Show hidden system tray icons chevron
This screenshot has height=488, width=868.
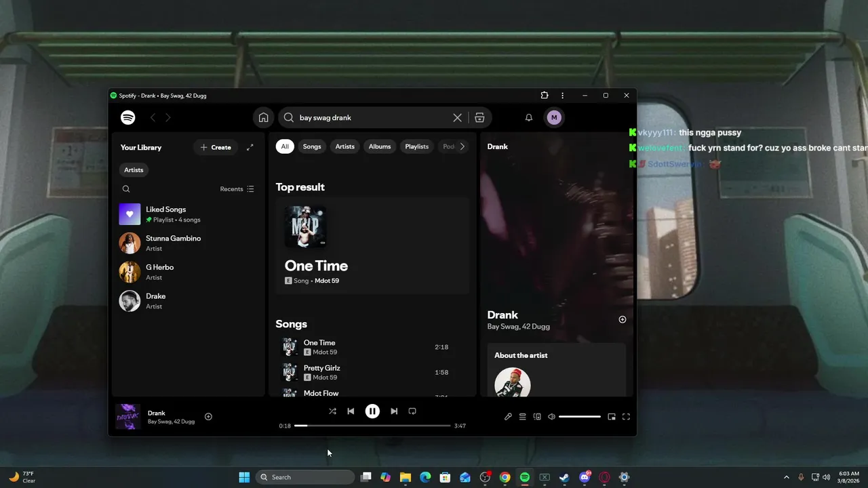click(x=787, y=477)
